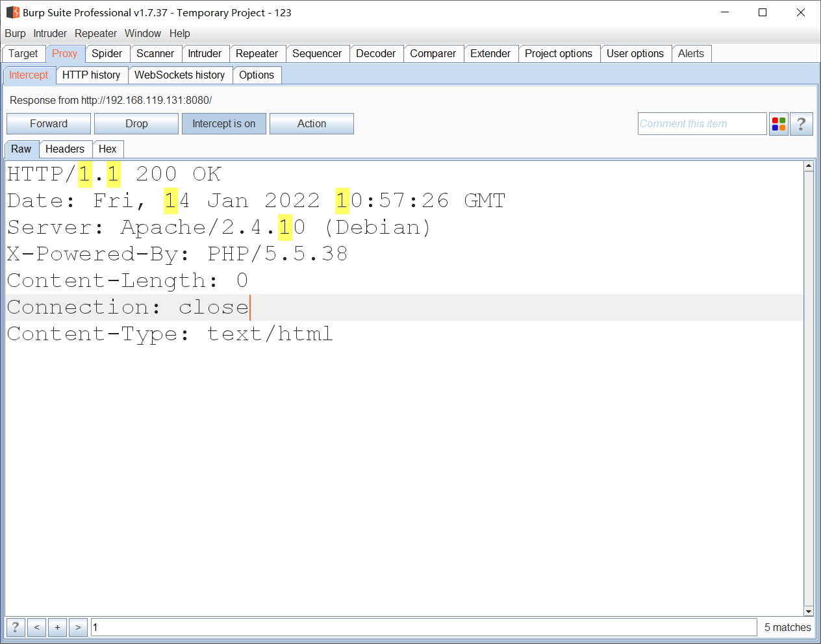Viewport: 821px width, 644px height.
Task: Open the Burp menu
Action: (15, 34)
